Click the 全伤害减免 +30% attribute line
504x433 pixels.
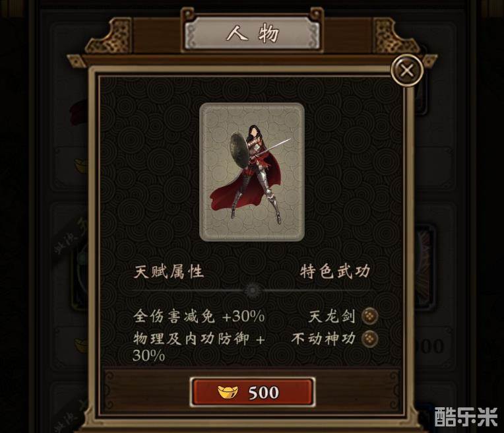point(199,316)
